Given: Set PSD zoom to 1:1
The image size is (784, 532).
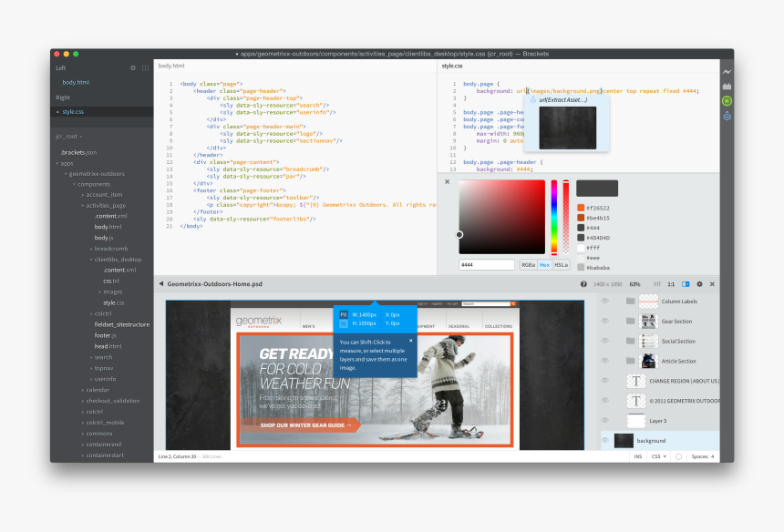Looking at the screenshot, I should click(x=671, y=284).
